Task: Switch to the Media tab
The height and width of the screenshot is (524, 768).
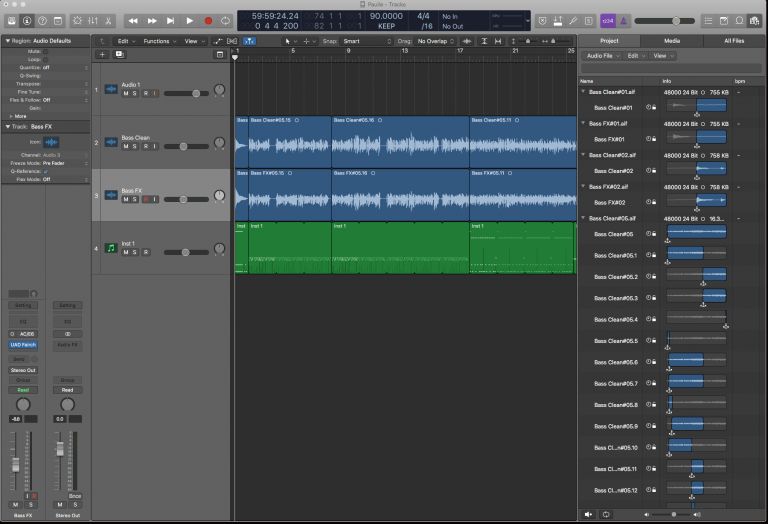Action: tap(672, 41)
